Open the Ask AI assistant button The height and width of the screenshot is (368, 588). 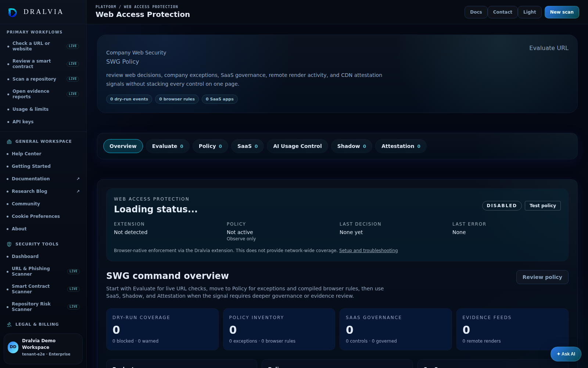[x=566, y=354]
